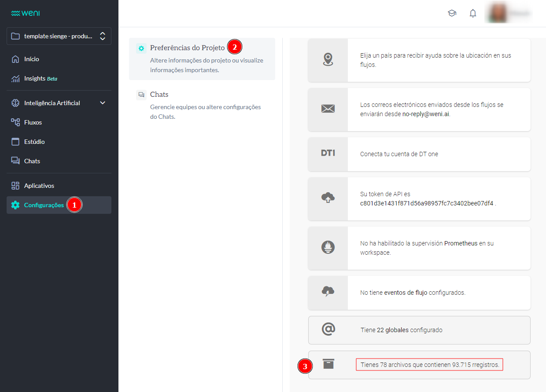Switch to the Chats settings section
Screen dimensions: 546x392
pos(159,94)
